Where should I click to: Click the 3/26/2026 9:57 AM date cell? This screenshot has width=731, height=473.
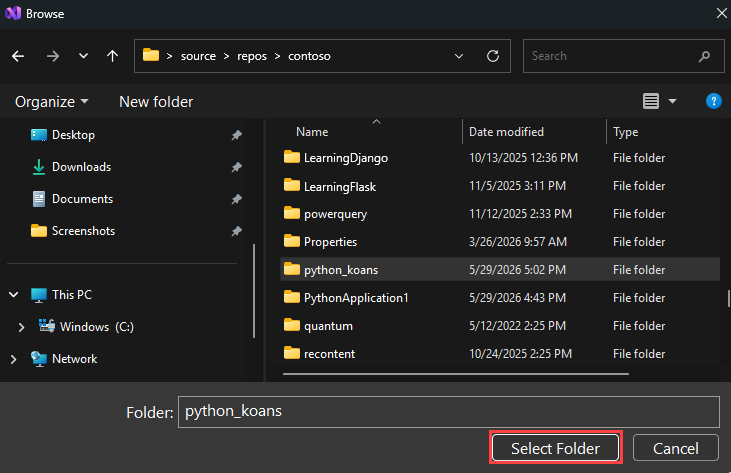click(518, 242)
